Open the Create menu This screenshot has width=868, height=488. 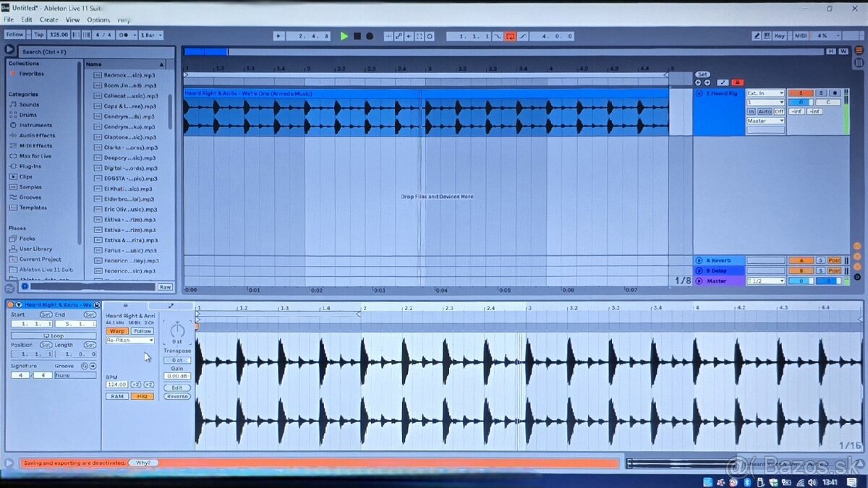(49, 20)
